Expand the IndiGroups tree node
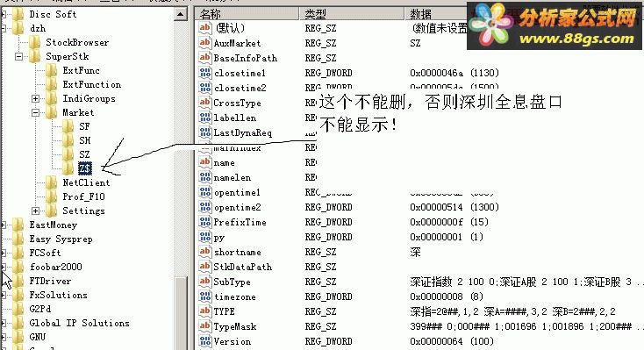Image resolution: width=644 pixels, height=350 pixels. [x=36, y=98]
